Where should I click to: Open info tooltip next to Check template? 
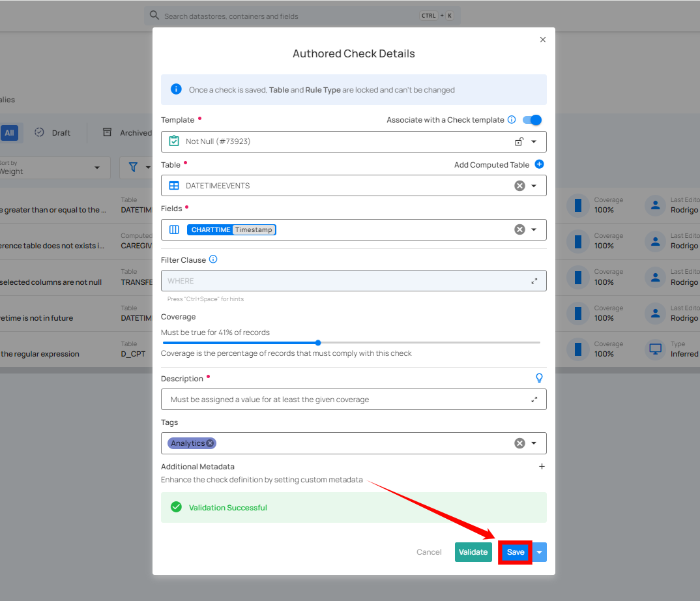512,120
